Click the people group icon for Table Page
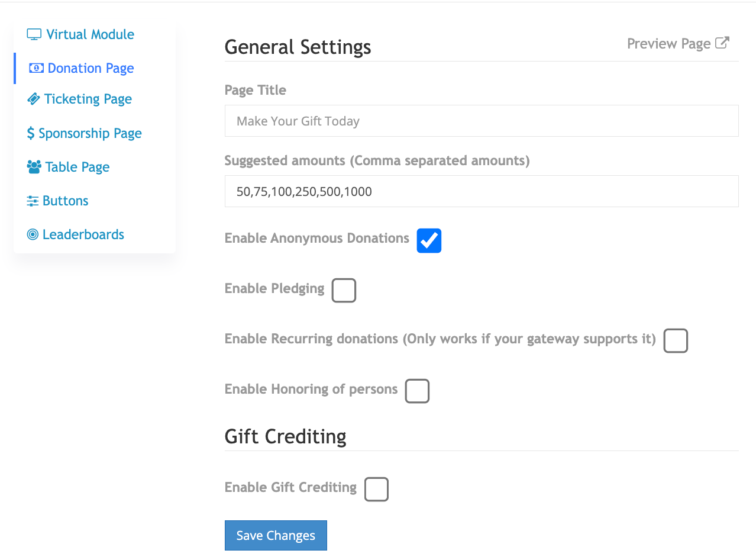Screen dimensions: 756x560 point(34,167)
